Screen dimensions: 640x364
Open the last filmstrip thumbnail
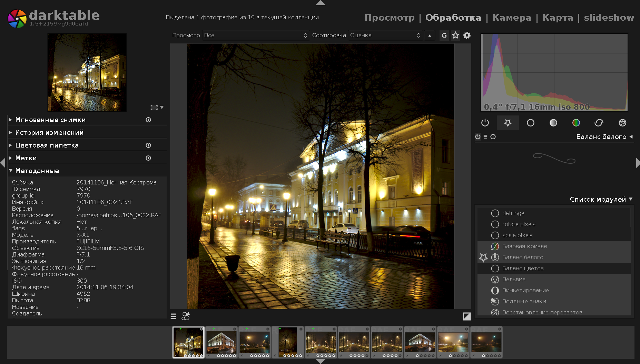pyautogui.click(x=486, y=342)
